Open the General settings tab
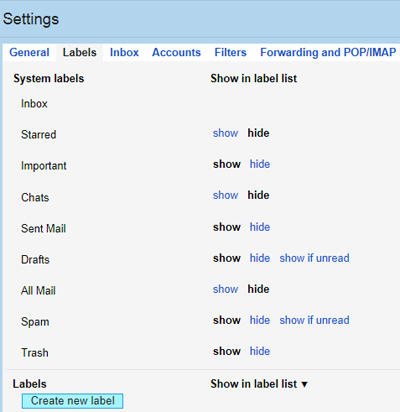Screen dimensions: 400x412 coord(29,52)
